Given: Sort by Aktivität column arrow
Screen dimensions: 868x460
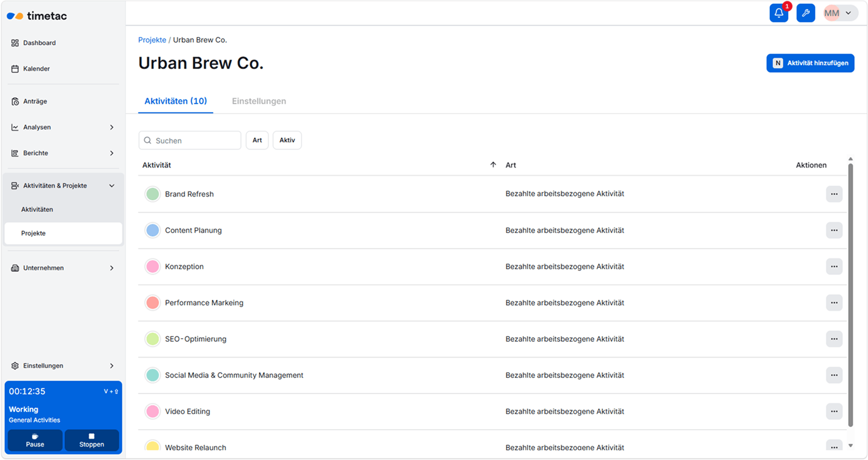Looking at the screenshot, I should point(493,165).
